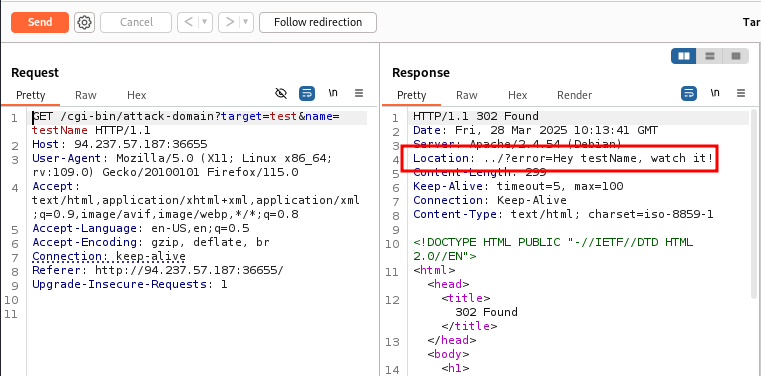The height and width of the screenshot is (376, 761).
Task: Switch to the Response Render tab
Action: coord(575,95)
